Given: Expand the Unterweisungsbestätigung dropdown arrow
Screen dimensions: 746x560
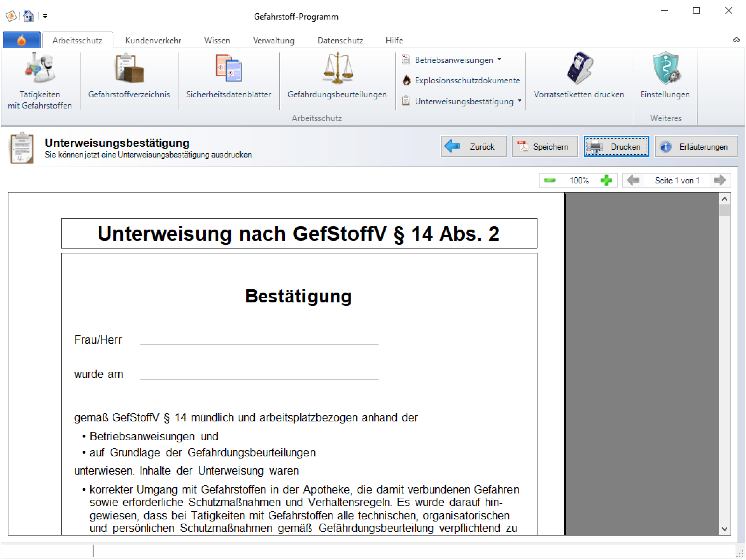Looking at the screenshot, I should (520, 101).
